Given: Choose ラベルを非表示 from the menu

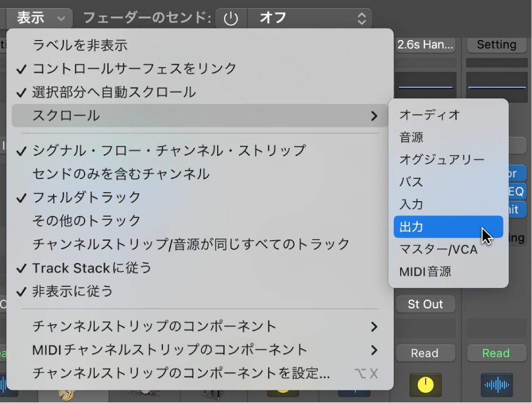Looking at the screenshot, I should pyautogui.click(x=200, y=45).
